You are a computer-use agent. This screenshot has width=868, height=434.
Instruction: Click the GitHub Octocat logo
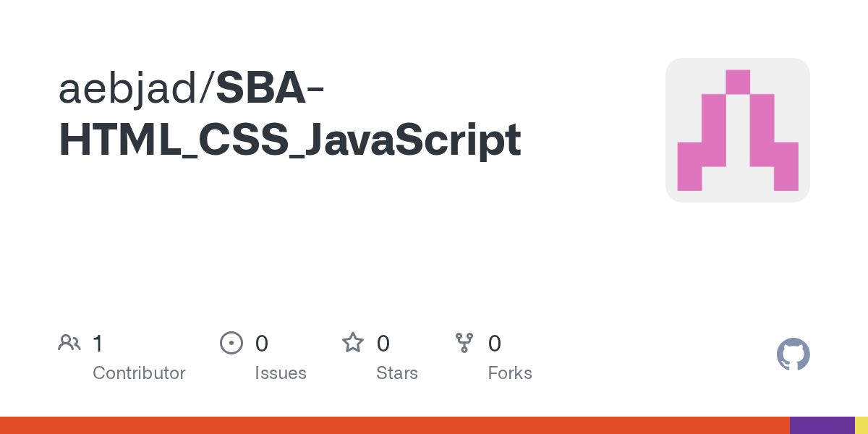[793, 354]
